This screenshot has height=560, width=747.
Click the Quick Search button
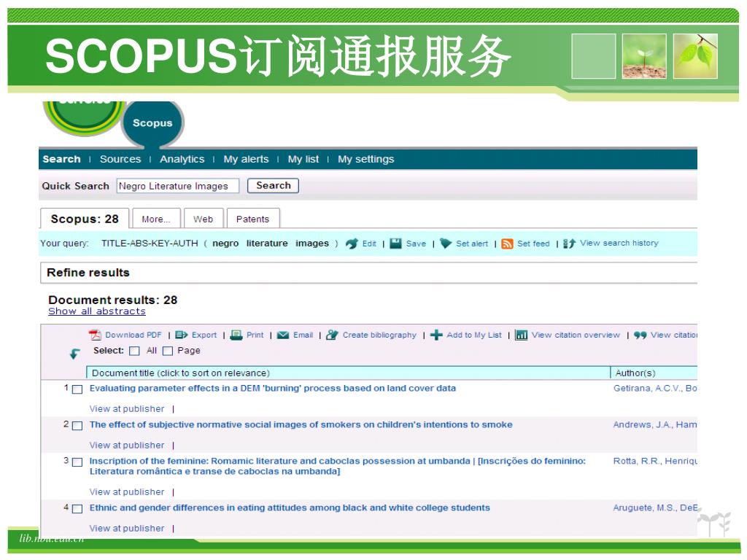(273, 185)
